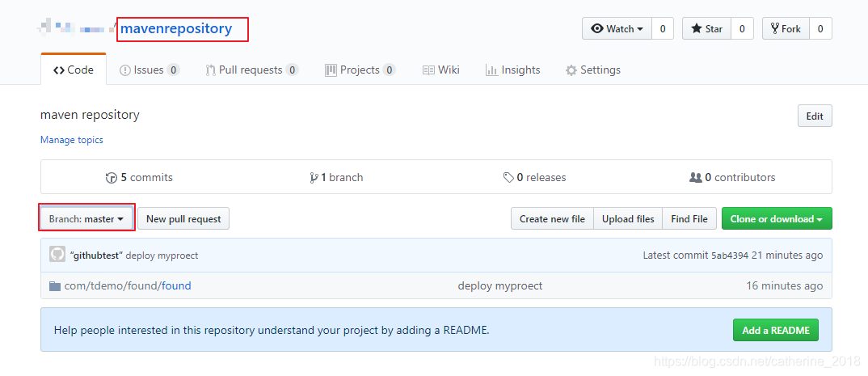Click the gear icon on Settings tab
This screenshot has height=376, width=868.
pyautogui.click(x=571, y=70)
